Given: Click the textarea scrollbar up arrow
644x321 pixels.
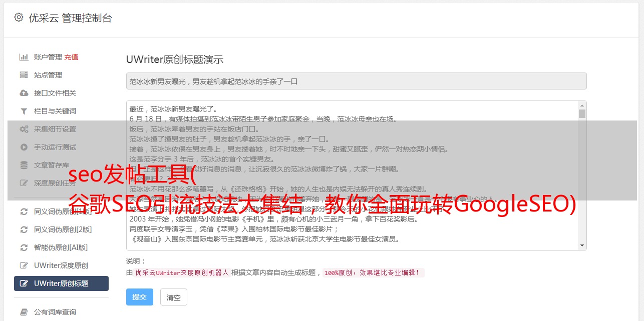Looking at the screenshot, I should coord(582,105).
